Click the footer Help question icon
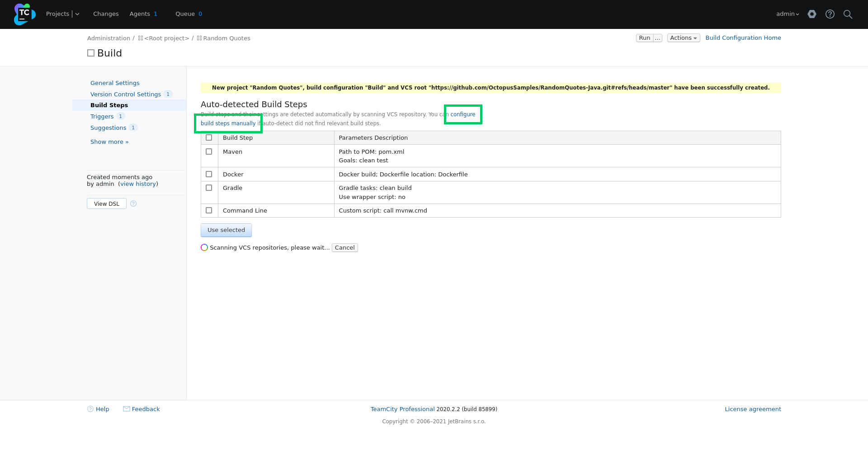The image size is (868, 450). point(90,409)
